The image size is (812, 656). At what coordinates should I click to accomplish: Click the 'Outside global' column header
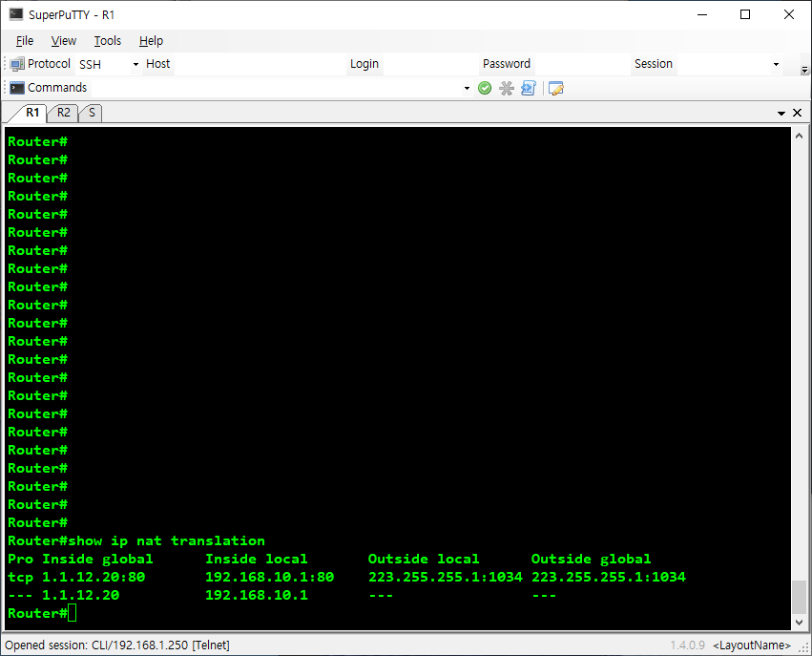tap(591, 560)
